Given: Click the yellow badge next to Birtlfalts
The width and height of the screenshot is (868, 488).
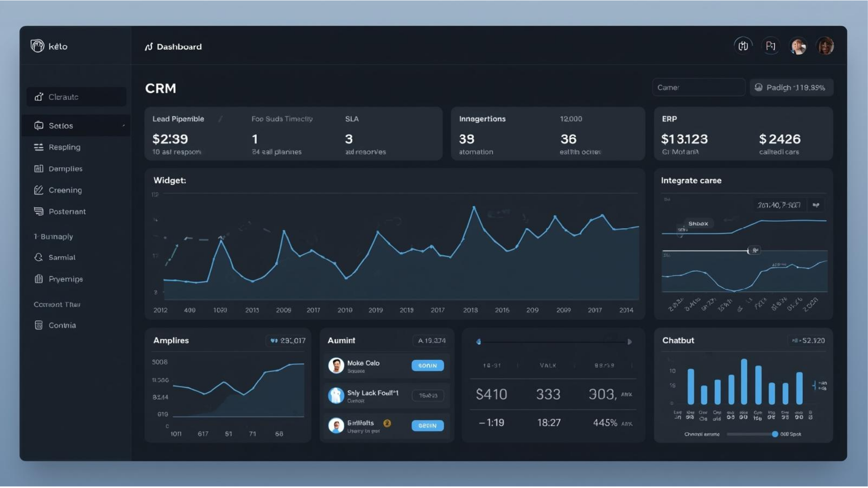Looking at the screenshot, I should click(387, 423).
